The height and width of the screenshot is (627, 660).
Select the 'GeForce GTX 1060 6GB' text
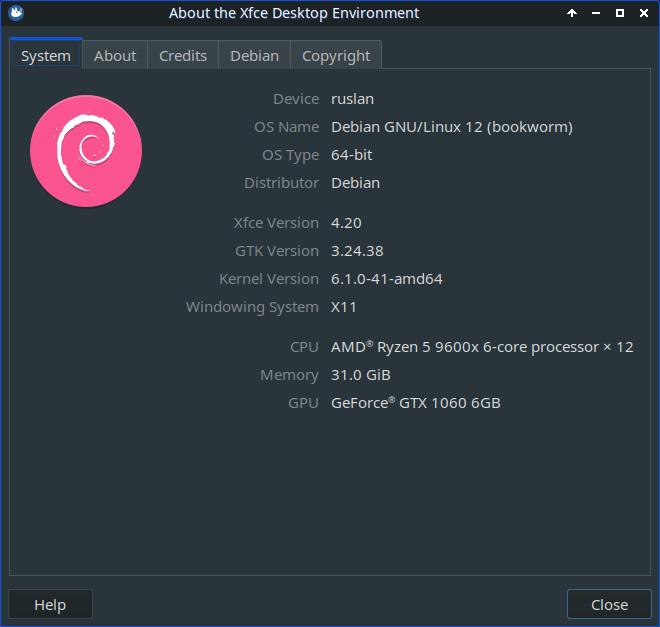click(415, 403)
